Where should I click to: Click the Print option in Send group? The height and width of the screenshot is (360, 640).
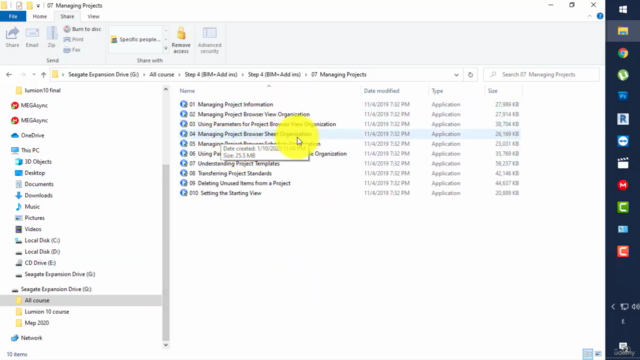73,40
